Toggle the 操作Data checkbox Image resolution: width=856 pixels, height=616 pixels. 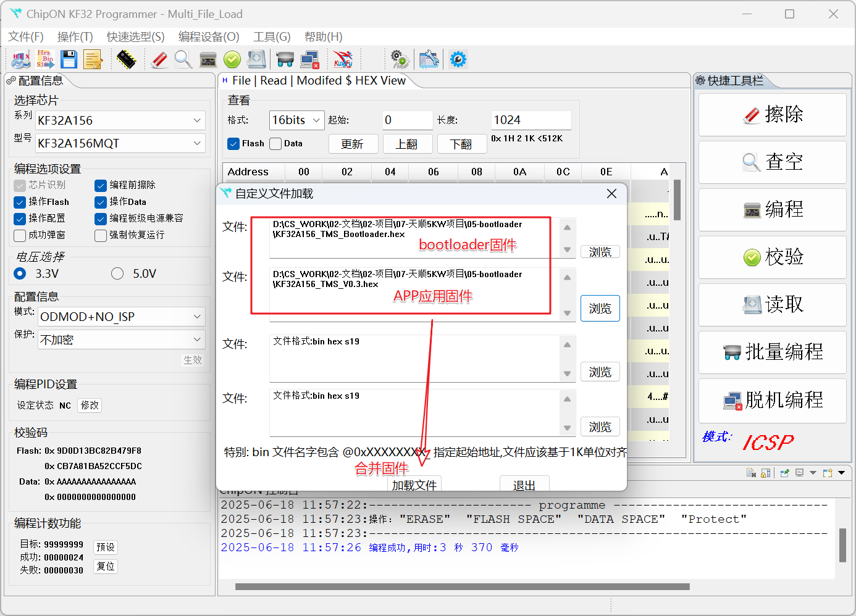[x=101, y=202]
